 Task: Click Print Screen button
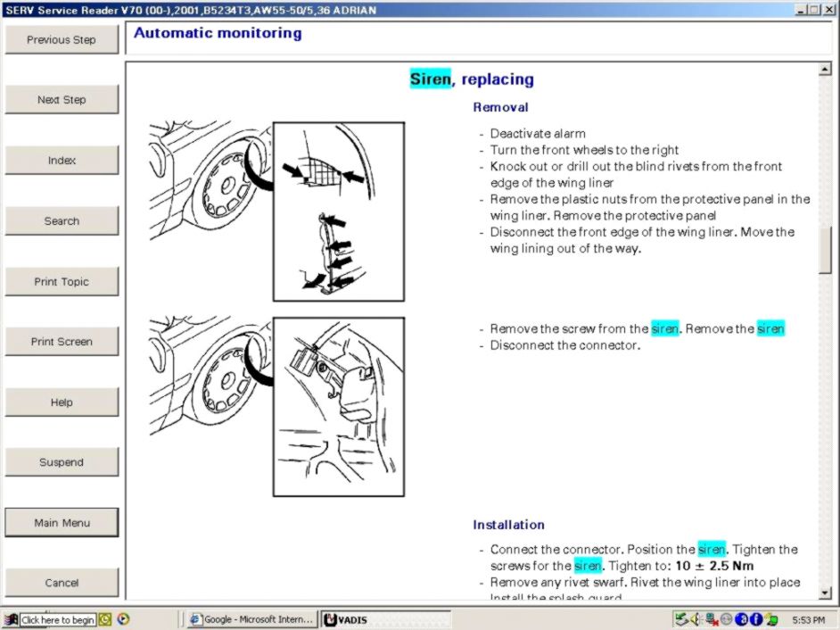(x=62, y=342)
